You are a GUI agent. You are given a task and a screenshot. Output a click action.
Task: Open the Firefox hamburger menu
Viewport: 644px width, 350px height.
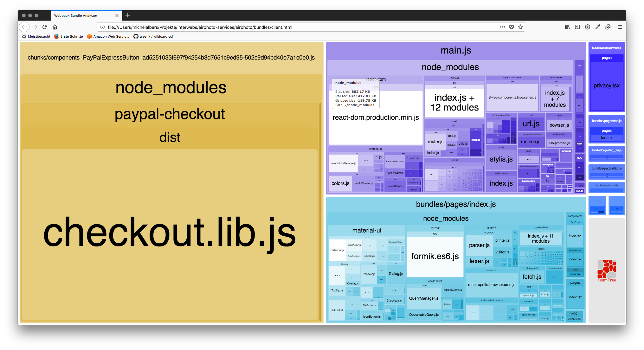pyautogui.click(x=620, y=27)
